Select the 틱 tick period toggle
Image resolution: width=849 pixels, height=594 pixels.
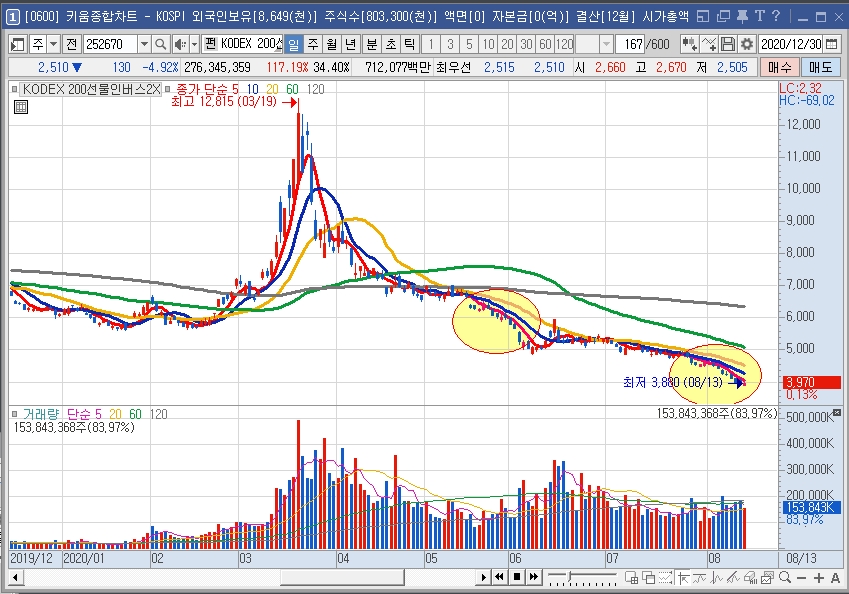coord(409,44)
